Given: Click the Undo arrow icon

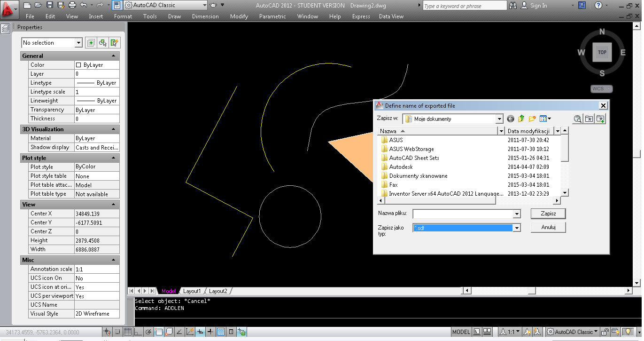Looking at the screenshot, I should pyautogui.click(x=84, y=5).
